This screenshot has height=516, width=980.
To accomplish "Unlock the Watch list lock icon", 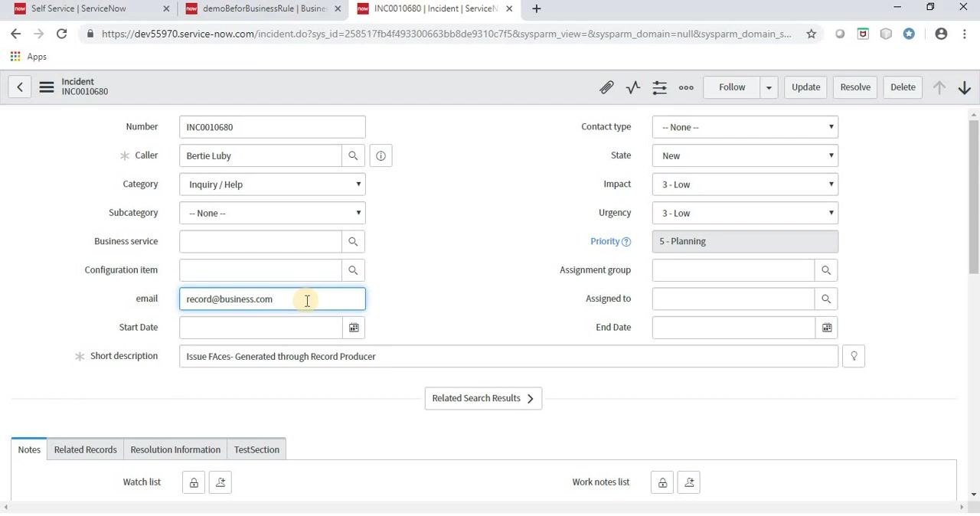I will [x=194, y=482].
